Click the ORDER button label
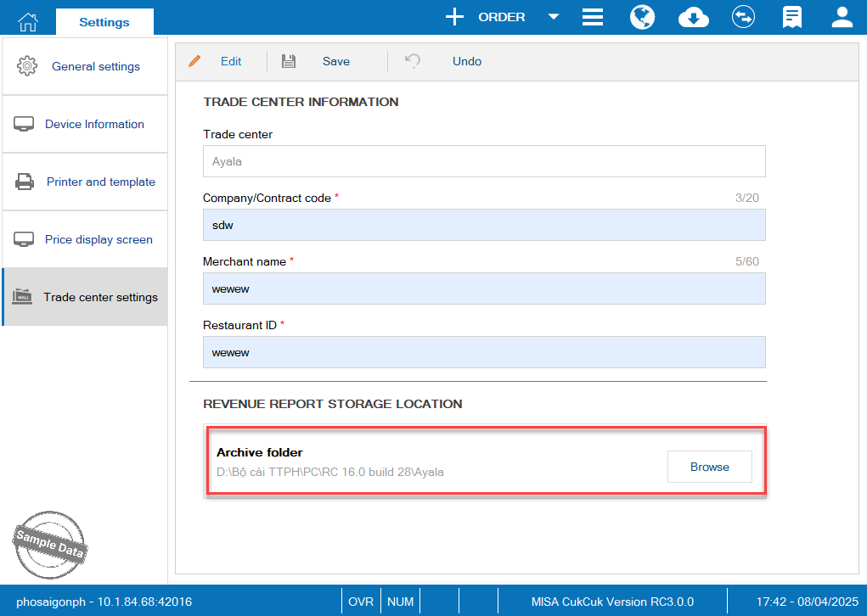 502,17
